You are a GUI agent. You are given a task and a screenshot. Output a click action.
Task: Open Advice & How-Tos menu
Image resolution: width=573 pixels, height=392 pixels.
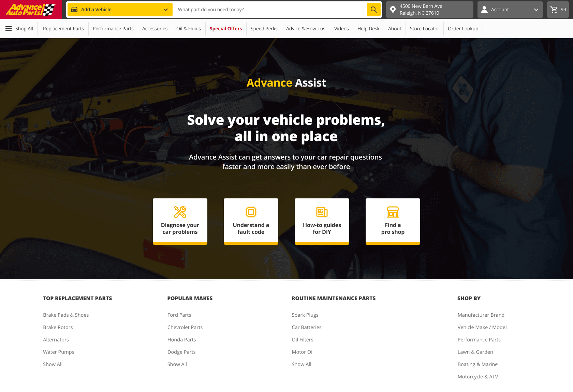306,29
